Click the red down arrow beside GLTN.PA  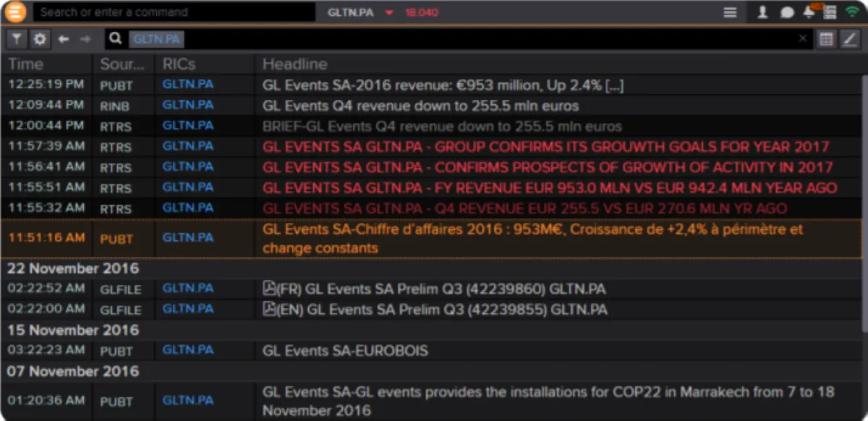point(389,12)
